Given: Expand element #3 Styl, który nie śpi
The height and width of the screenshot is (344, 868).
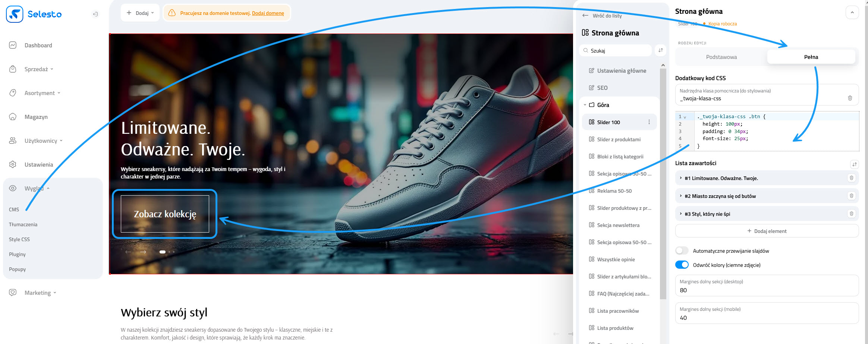Looking at the screenshot, I should tap(680, 214).
